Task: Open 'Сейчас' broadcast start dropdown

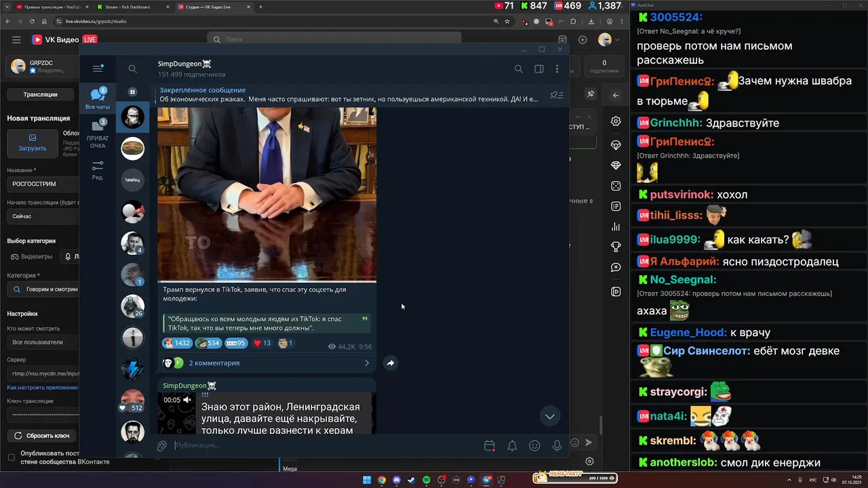Action: point(43,216)
